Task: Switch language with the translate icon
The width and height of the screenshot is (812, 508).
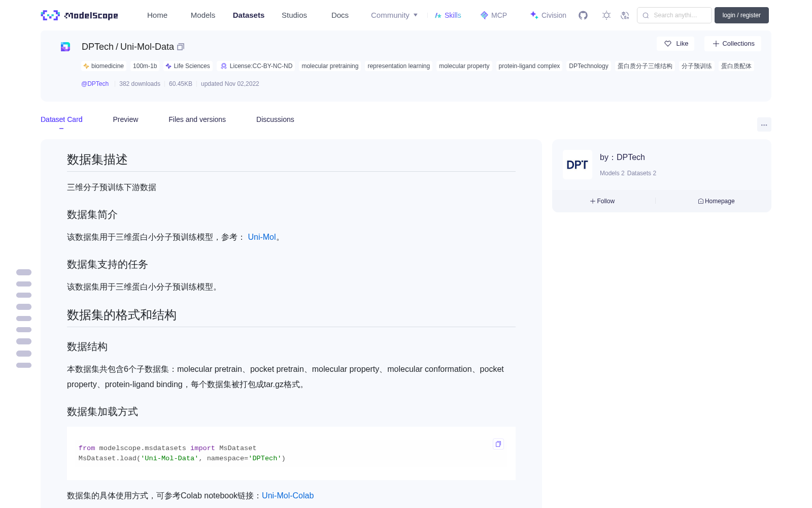Action: 625,15
